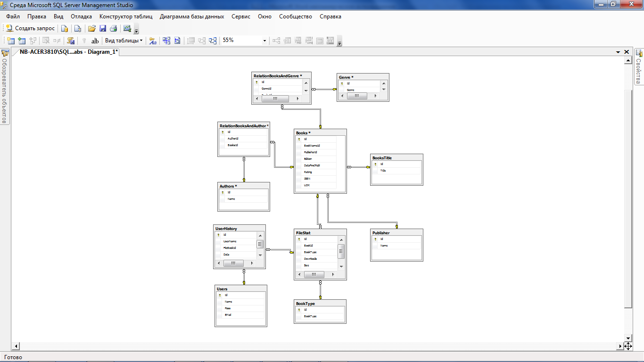The image size is (644, 362).
Task: Select the BooksTitle table header
Action: pyautogui.click(x=396, y=157)
